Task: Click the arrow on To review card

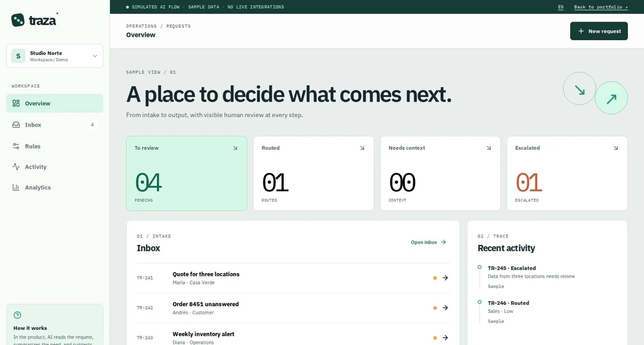Action: (x=235, y=148)
